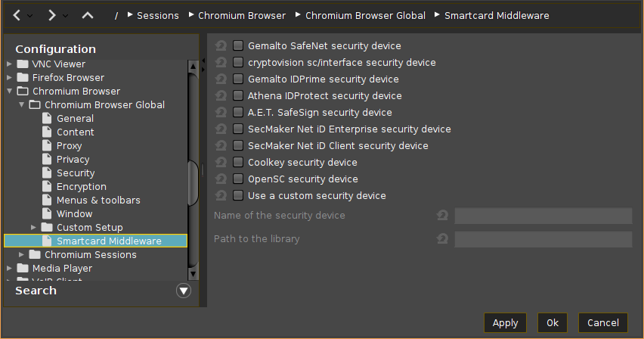Image resolution: width=644 pixels, height=339 pixels.
Task: Click the up-level navigation arrow
Action: 88,15
